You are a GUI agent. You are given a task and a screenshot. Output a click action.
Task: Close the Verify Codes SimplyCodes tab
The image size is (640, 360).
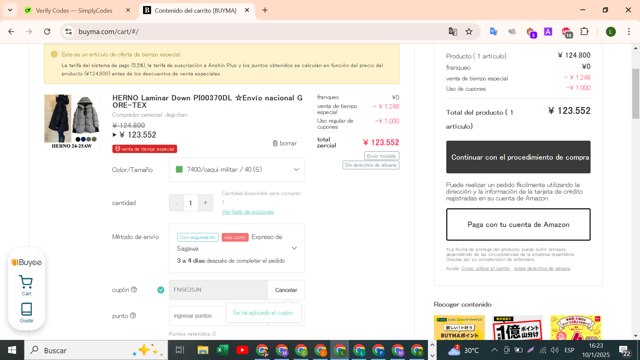[x=128, y=11]
